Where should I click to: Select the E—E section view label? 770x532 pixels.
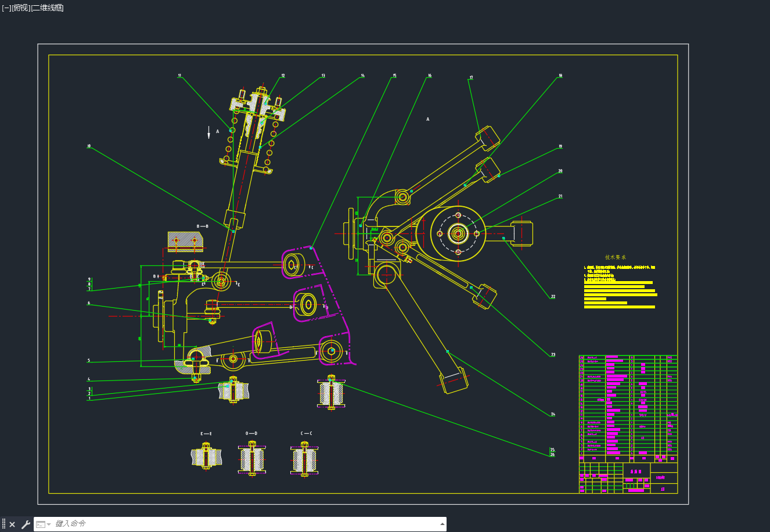tap(206, 434)
